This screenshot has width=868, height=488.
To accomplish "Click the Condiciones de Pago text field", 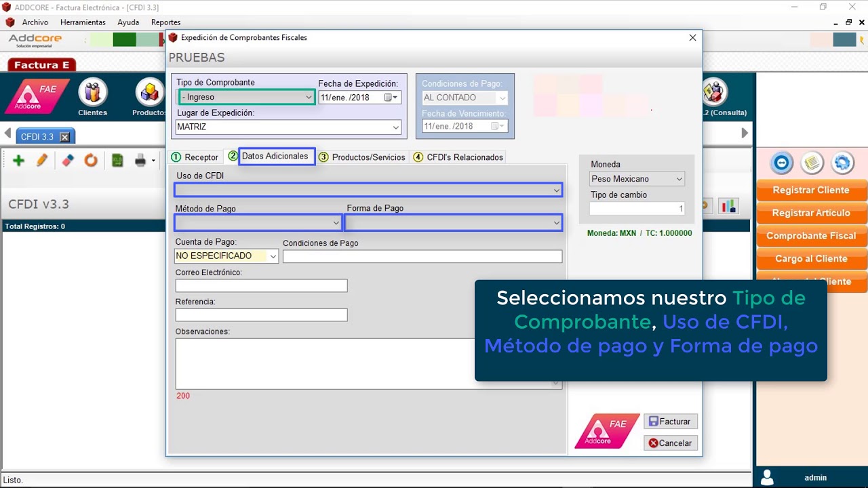I will coord(422,256).
